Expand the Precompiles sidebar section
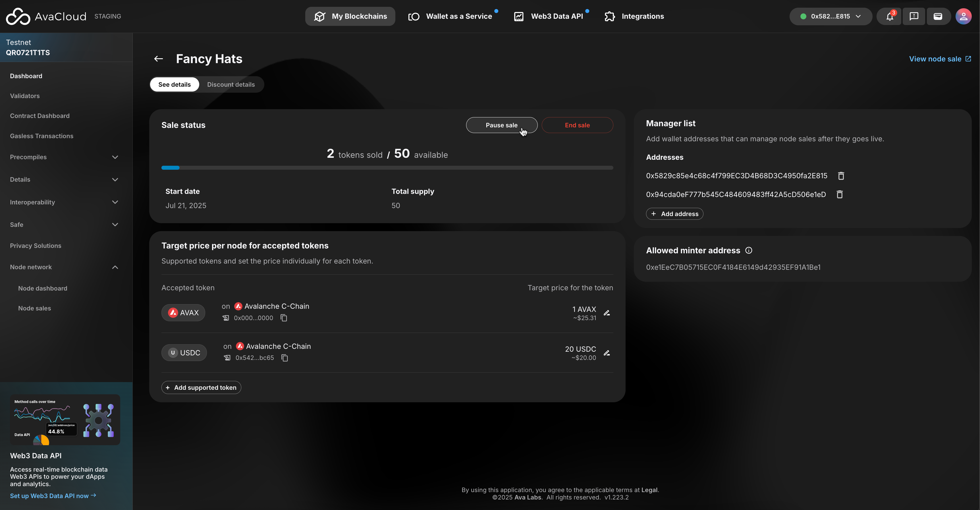The height and width of the screenshot is (510, 980). tap(115, 157)
